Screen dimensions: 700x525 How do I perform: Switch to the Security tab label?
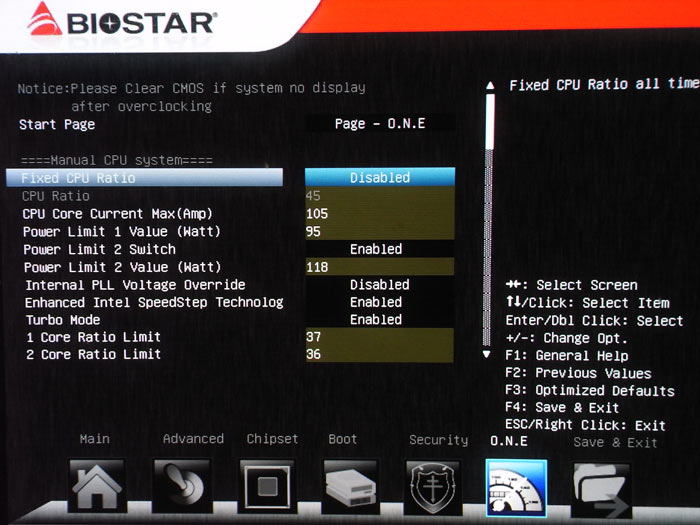click(x=438, y=440)
